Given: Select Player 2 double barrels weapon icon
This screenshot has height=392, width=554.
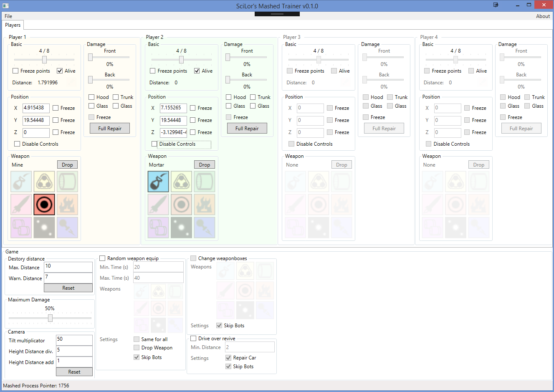Looking at the screenshot, I should 158,228.
